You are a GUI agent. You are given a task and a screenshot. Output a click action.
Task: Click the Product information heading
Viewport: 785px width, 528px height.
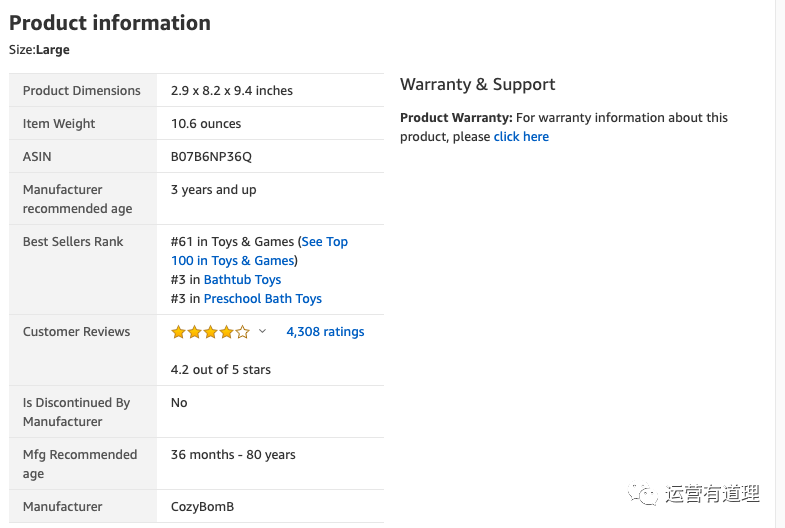(110, 23)
